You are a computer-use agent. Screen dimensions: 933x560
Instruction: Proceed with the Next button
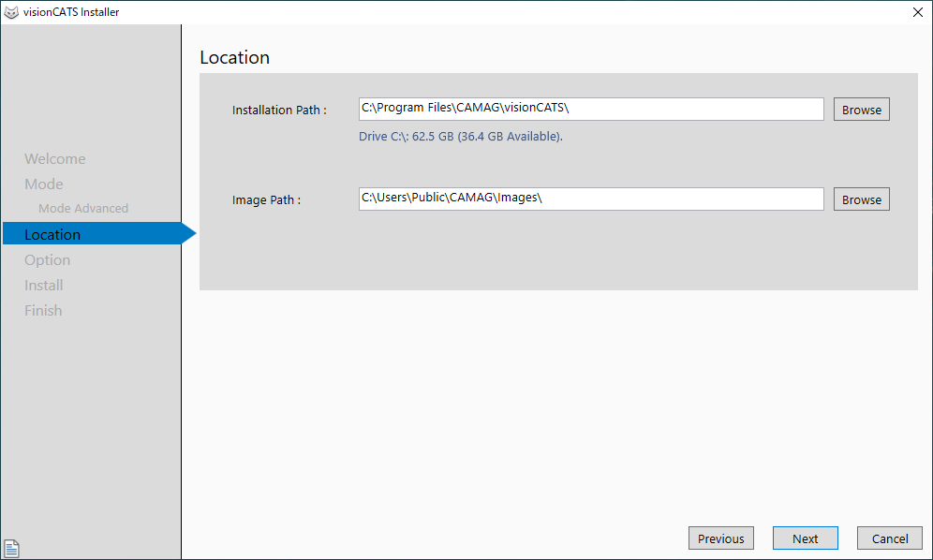click(805, 538)
